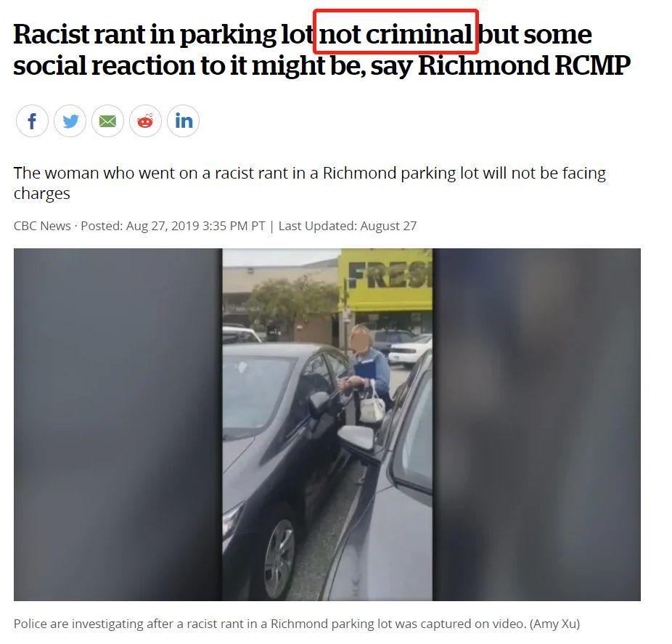672x644 pixels.
Task: Share article on Twitter
Action: point(70,121)
